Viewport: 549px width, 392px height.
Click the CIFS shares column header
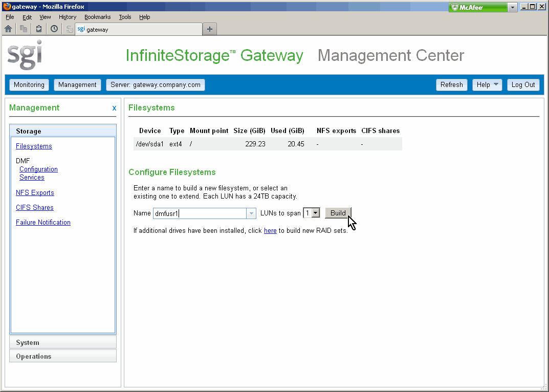[381, 130]
